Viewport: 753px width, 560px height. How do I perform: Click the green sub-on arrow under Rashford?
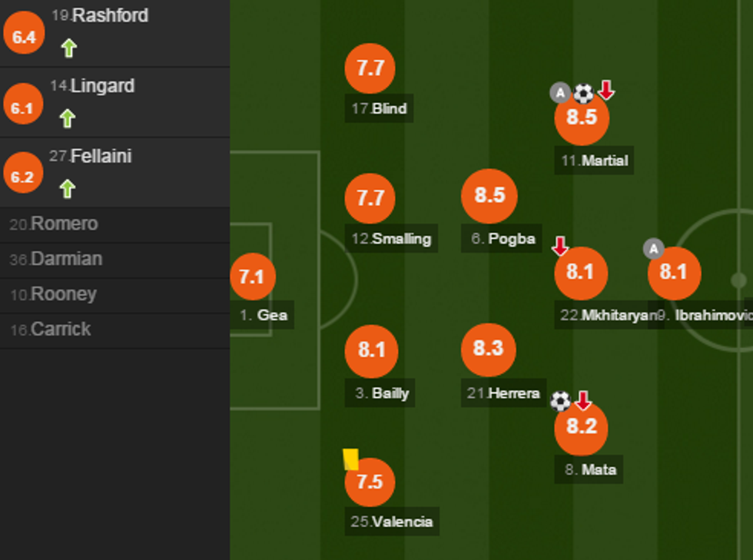(68, 48)
